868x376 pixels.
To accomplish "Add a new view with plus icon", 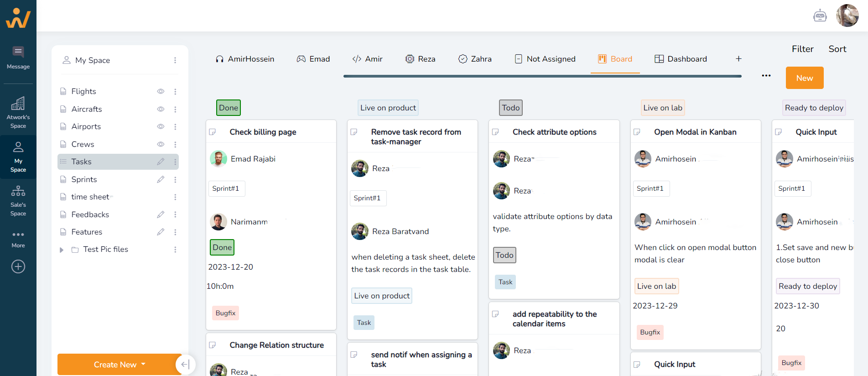I will pyautogui.click(x=738, y=59).
